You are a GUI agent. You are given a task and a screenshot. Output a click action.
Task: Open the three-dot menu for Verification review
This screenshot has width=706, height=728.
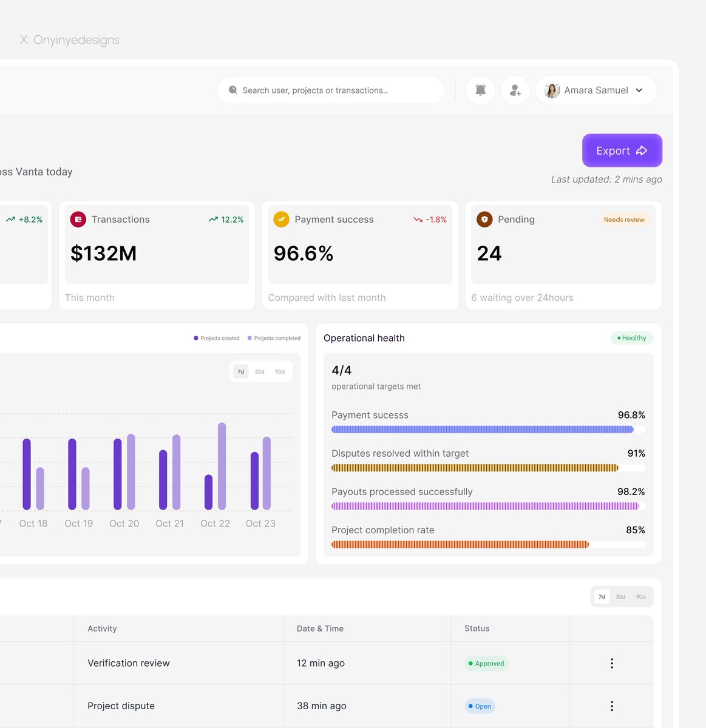612,663
